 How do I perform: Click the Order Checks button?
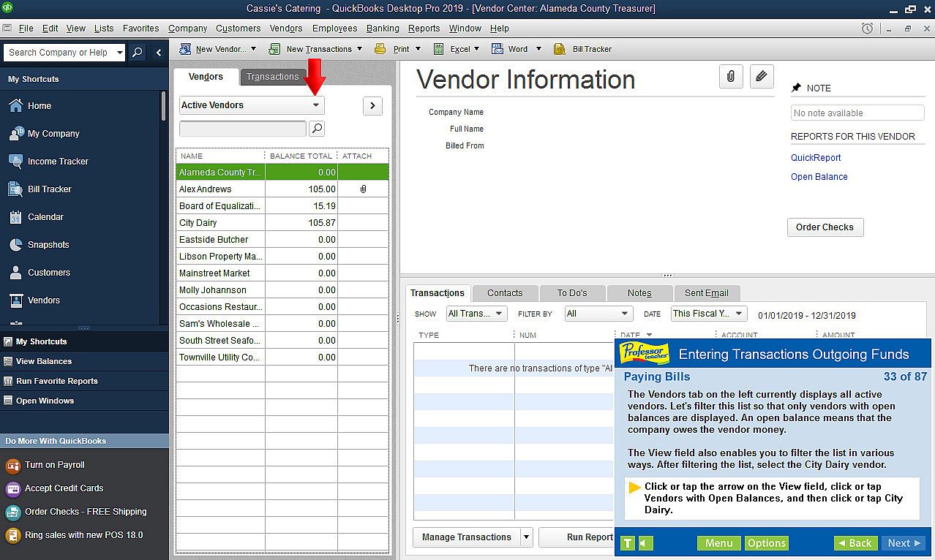click(825, 227)
